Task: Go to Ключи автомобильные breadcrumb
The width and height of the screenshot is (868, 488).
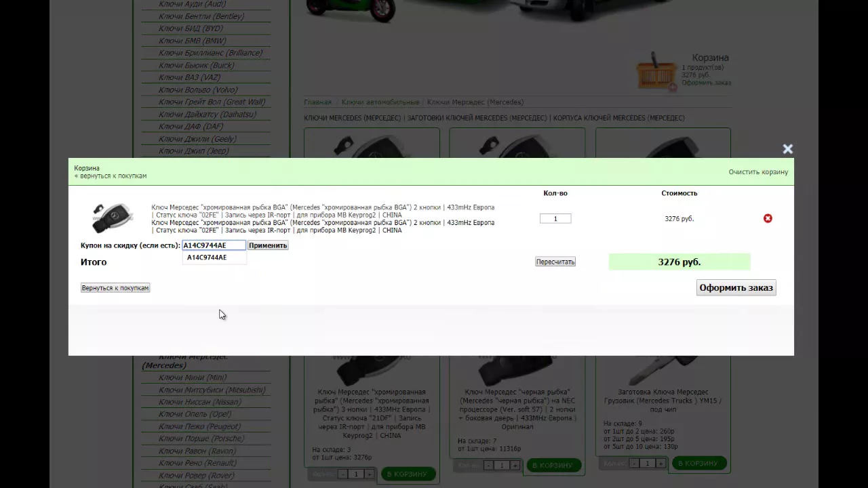Action: click(380, 102)
